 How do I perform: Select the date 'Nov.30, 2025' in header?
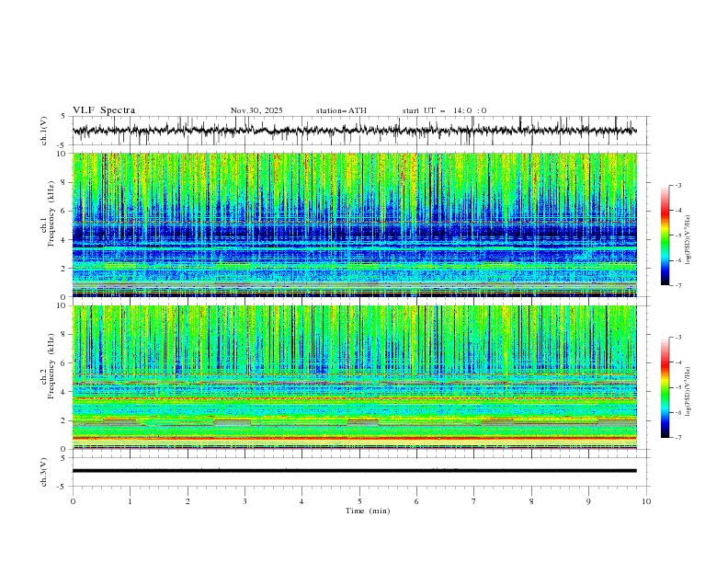click(256, 110)
